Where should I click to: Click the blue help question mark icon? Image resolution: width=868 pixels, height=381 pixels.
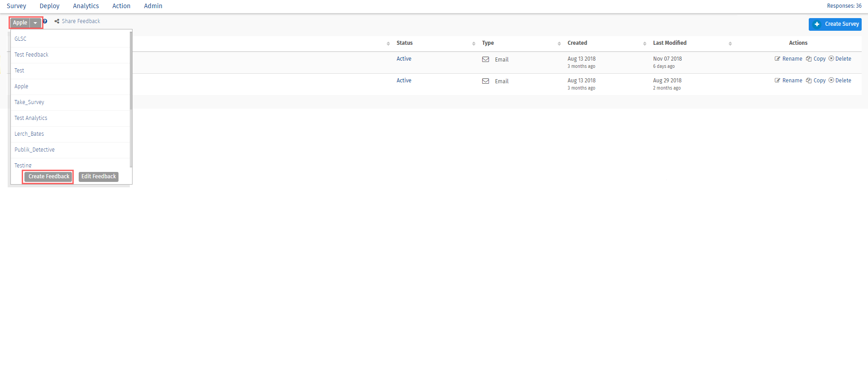[45, 21]
